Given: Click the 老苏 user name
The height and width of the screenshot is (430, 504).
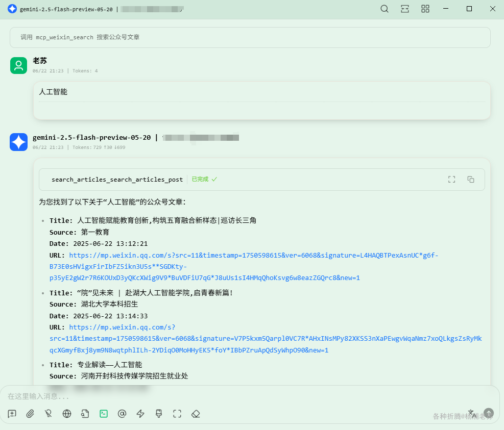Looking at the screenshot, I should click(40, 61).
